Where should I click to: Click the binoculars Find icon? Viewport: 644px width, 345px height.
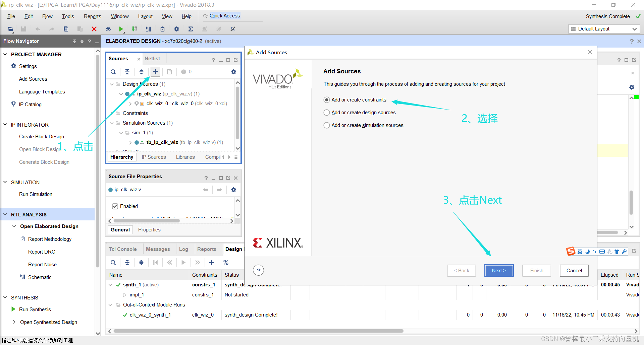pos(108,29)
